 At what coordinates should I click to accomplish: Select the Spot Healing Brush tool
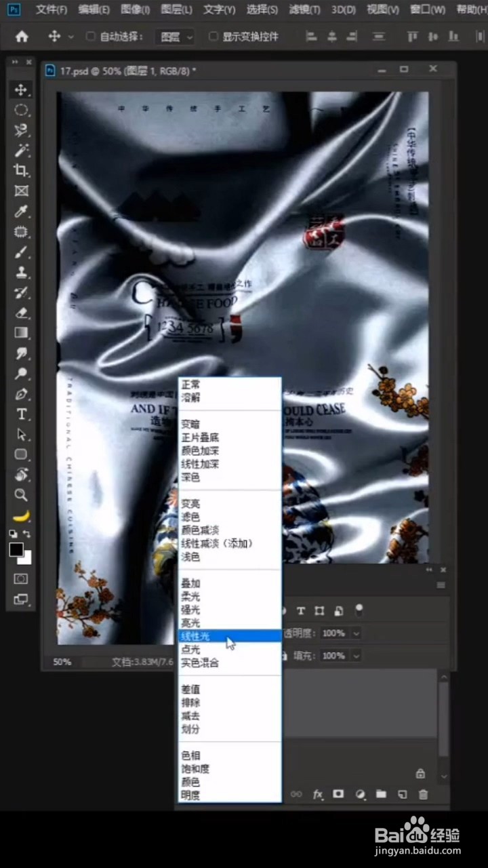tap(22, 231)
